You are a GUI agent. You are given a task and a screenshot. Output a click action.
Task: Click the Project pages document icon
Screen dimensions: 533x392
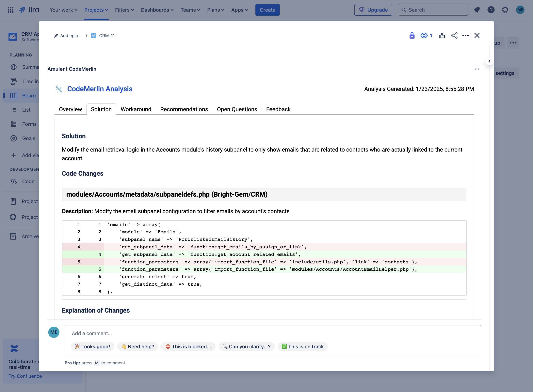tap(13, 202)
